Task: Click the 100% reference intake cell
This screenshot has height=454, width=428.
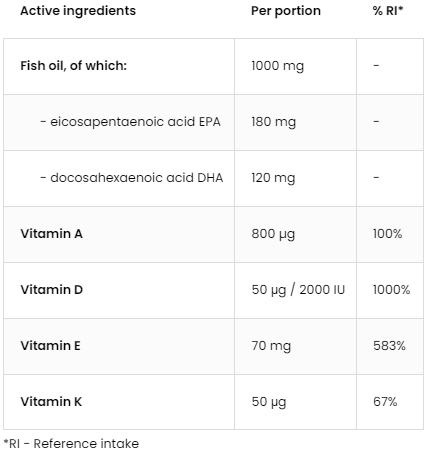Action: [388, 234]
